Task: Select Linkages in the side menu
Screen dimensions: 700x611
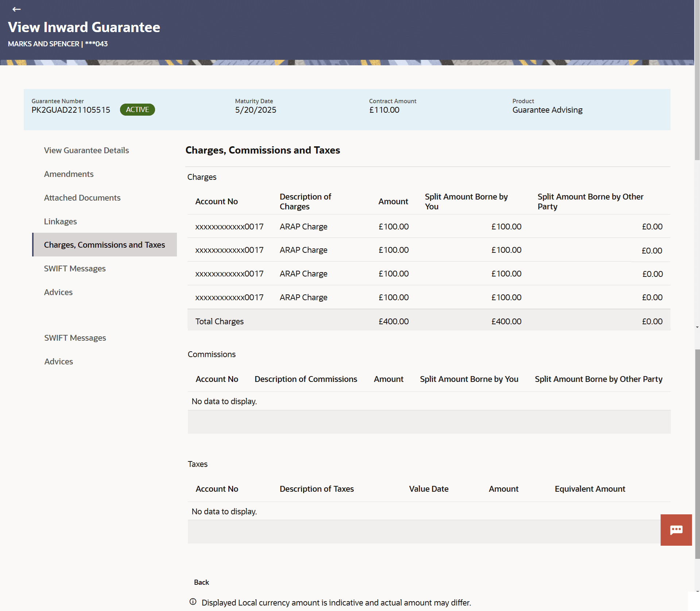Action: 60,221
